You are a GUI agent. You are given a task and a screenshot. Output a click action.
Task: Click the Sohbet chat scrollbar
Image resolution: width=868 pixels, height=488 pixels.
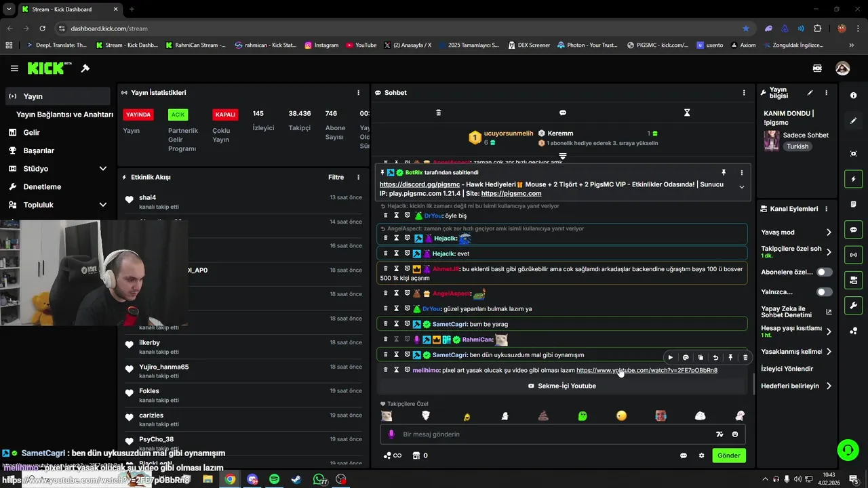click(x=753, y=384)
